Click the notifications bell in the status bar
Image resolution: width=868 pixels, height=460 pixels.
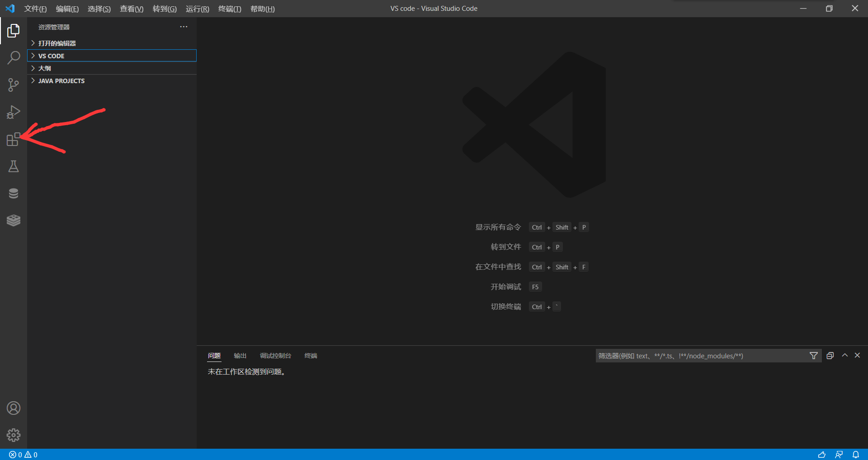[856, 455]
